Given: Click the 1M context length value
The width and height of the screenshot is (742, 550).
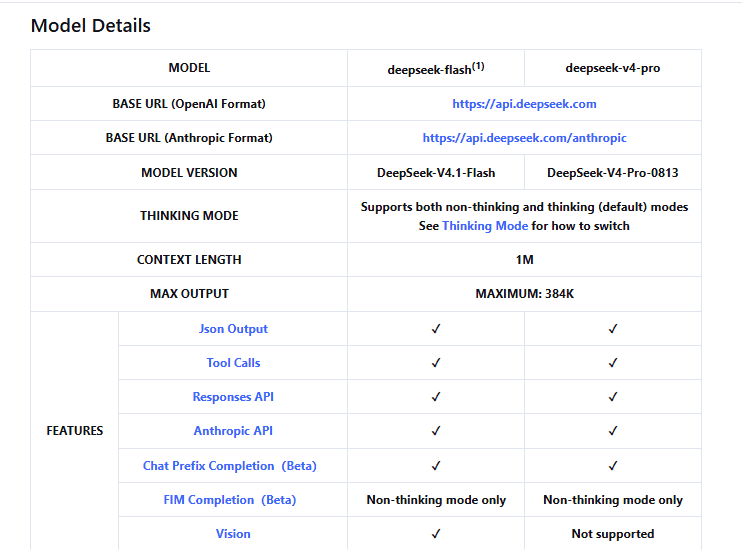Looking at the screenshot, I should 524,259.
